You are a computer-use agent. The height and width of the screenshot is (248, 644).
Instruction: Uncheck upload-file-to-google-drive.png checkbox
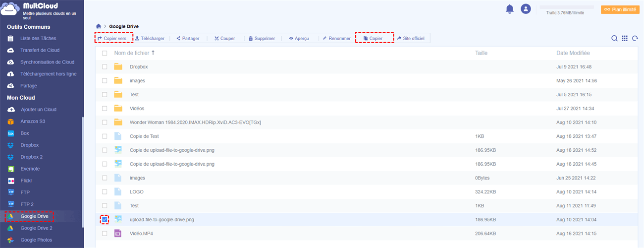pos(105,219)
